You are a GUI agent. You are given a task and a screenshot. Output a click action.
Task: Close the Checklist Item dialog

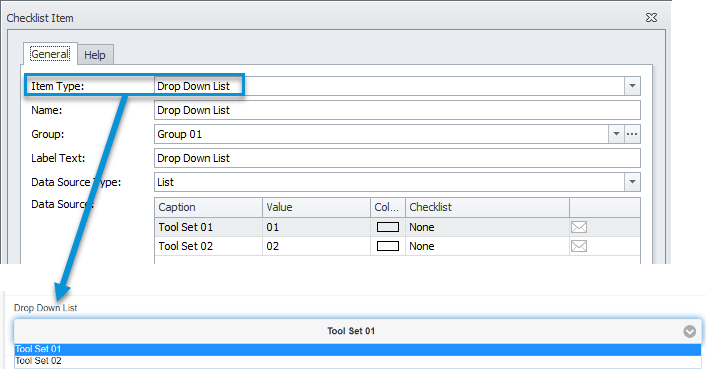pyautogui.click(x=651, y=18)
